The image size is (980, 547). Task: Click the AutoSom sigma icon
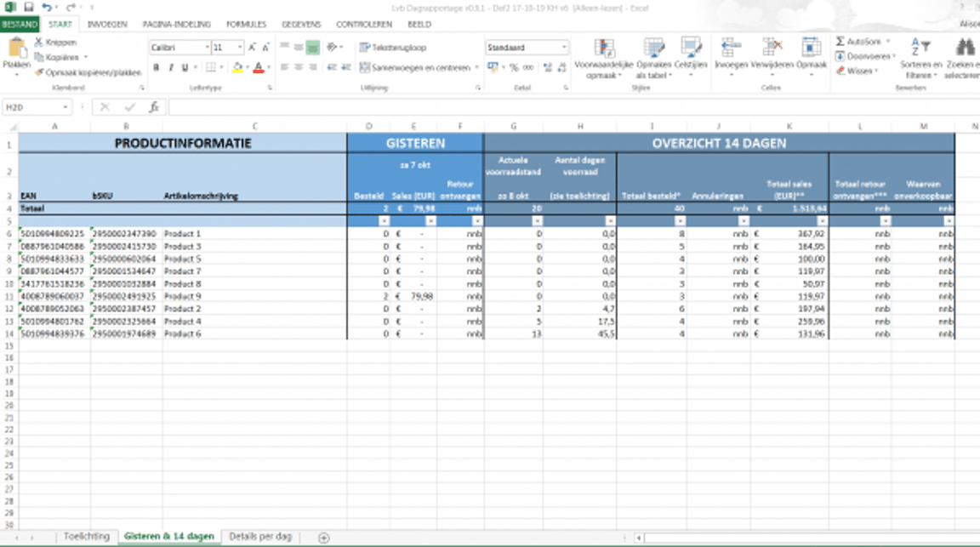(840, 42)
